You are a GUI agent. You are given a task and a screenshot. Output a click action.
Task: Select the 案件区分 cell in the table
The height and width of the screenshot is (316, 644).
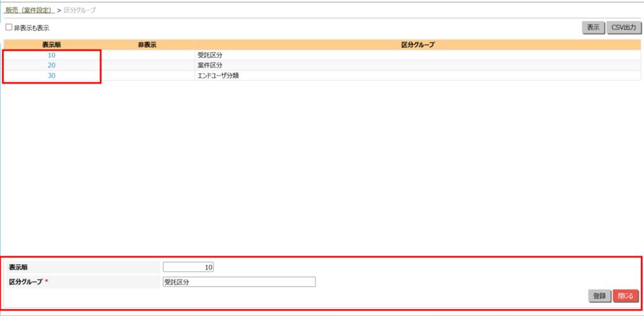(210, 65)
